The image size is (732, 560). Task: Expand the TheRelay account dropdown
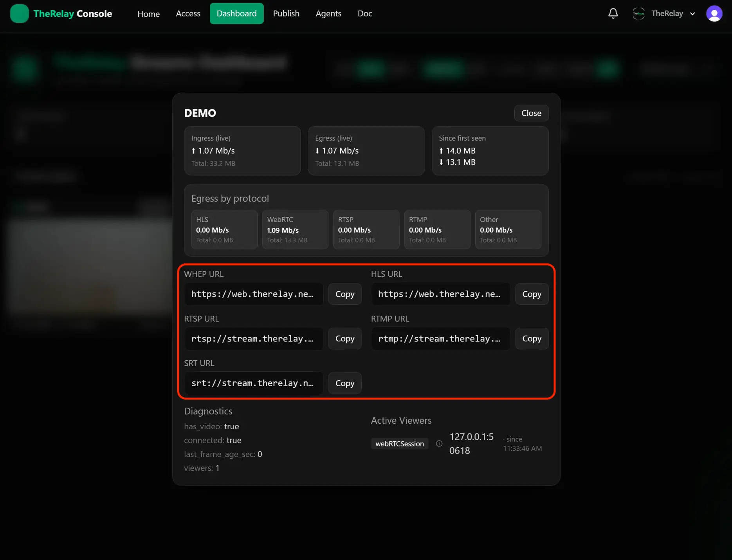664,14
